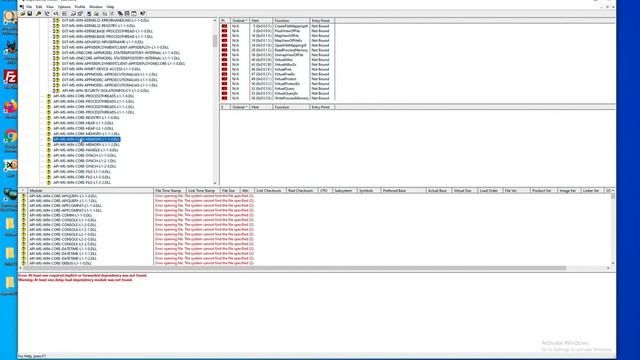The width and height of the screenshot is (640, 360).
Task: Click the Preferred Base column header
Action: pos(403,191)
